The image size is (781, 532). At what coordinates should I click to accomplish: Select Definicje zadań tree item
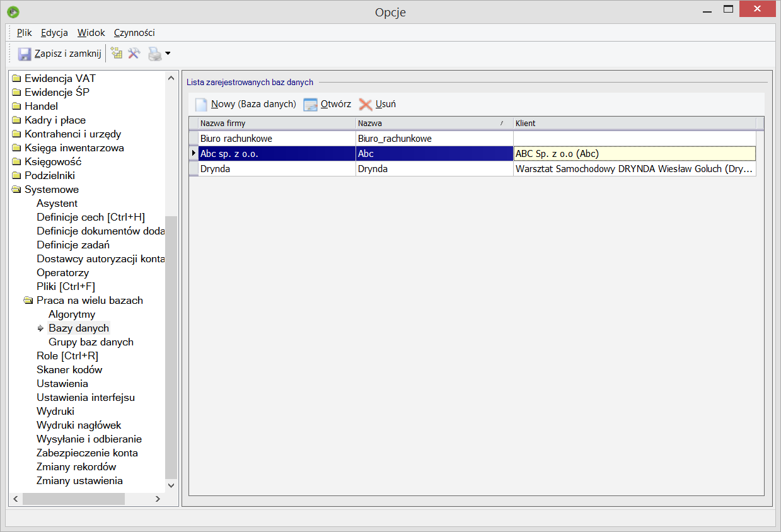73,245
